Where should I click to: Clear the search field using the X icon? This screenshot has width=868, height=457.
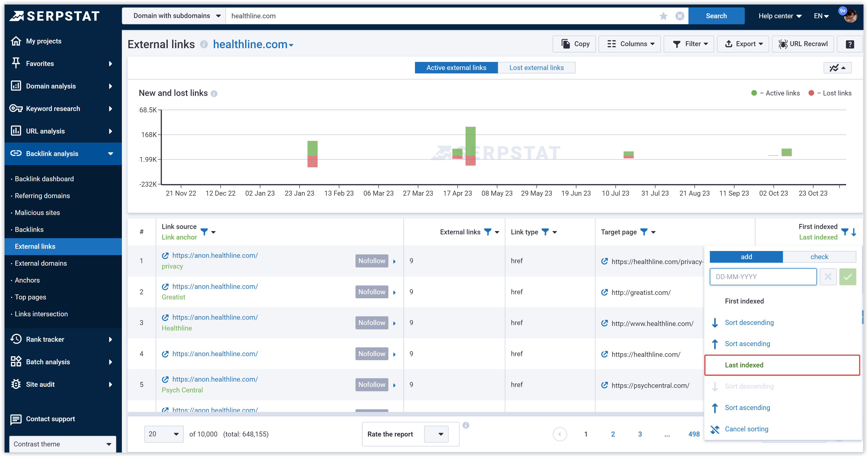click(680, 16)
